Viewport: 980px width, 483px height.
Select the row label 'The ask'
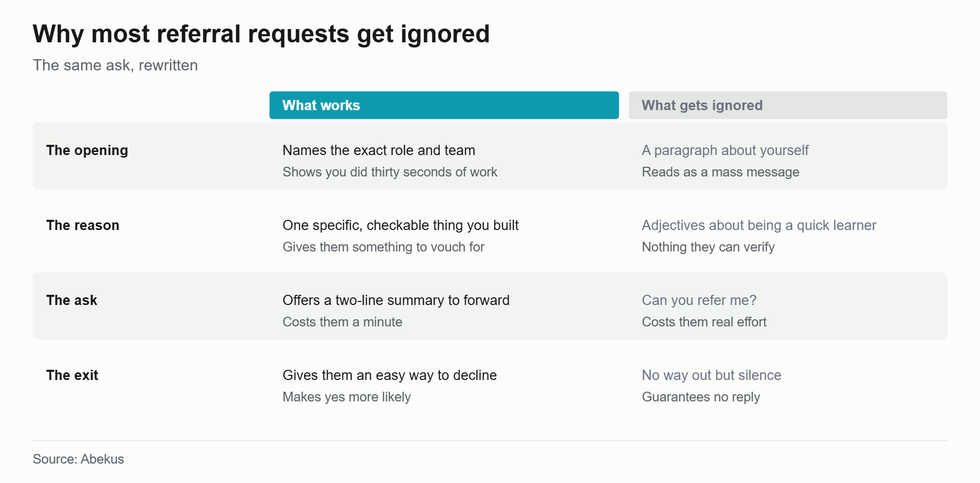tap(72, 300)
